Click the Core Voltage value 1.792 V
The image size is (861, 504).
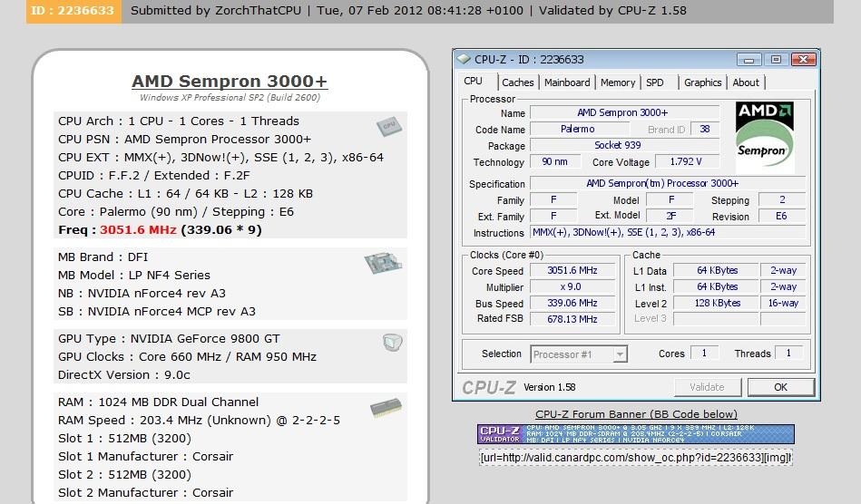tap(686, 161)
